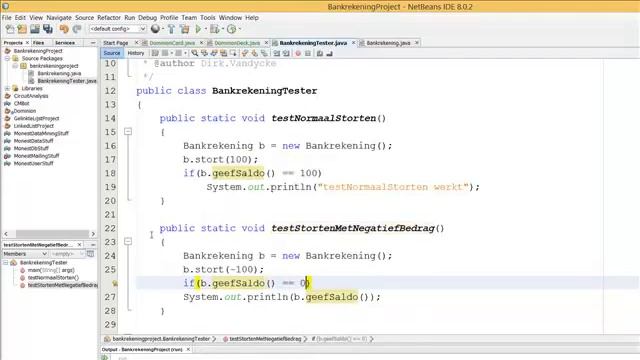Collapse code fold at line 23
Screen dimensions: 640x360
click(128, 242)
